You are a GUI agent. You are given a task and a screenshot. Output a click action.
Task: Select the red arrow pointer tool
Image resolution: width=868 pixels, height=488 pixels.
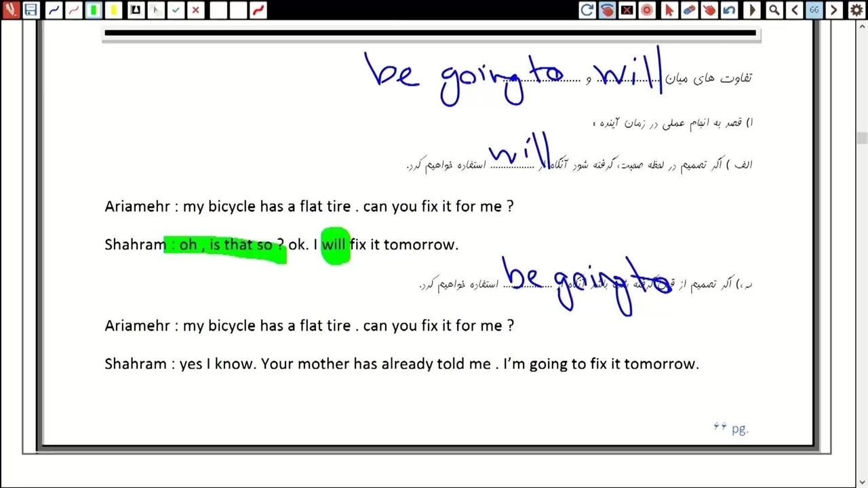pos(669,10)
